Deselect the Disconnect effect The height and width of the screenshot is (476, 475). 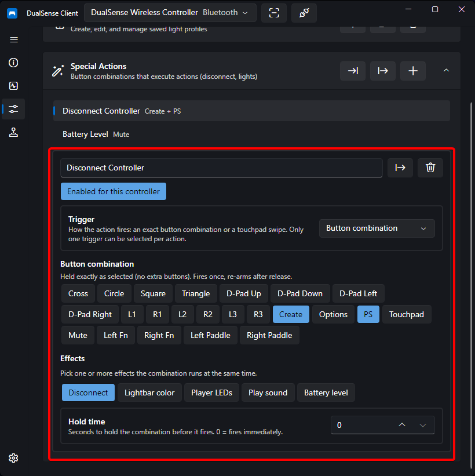[x=88, y=393]
